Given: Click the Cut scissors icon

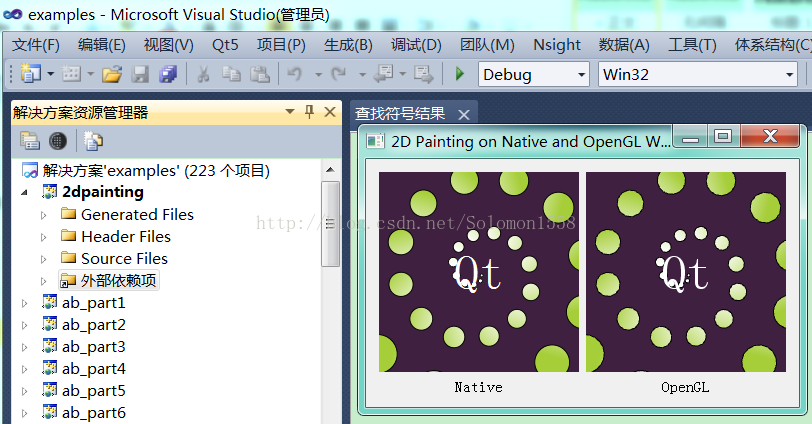Looking at the screenshot, I should pyautogui.click(x=204, y=75).
